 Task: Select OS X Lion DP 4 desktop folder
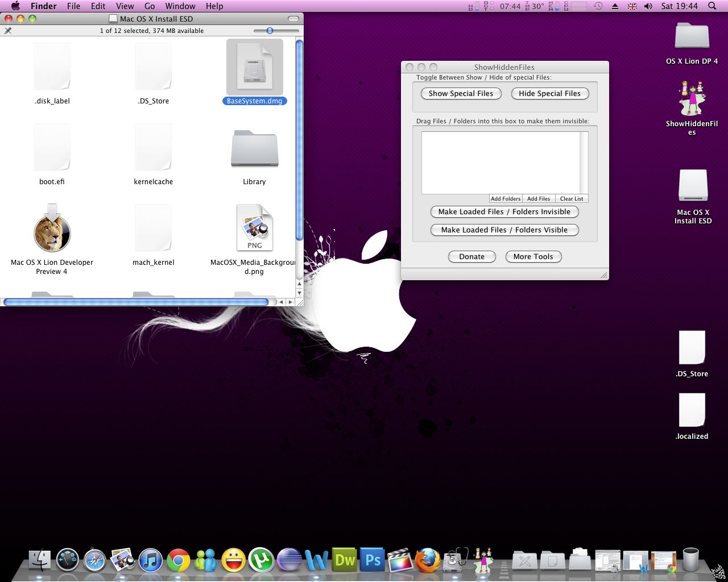coord(692,43)
